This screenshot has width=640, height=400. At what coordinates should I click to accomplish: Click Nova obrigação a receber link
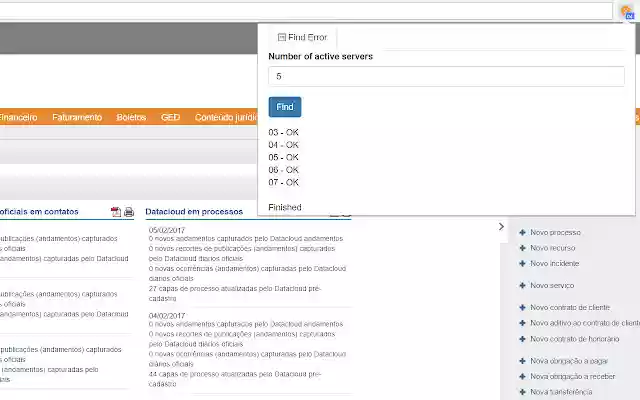572,377
